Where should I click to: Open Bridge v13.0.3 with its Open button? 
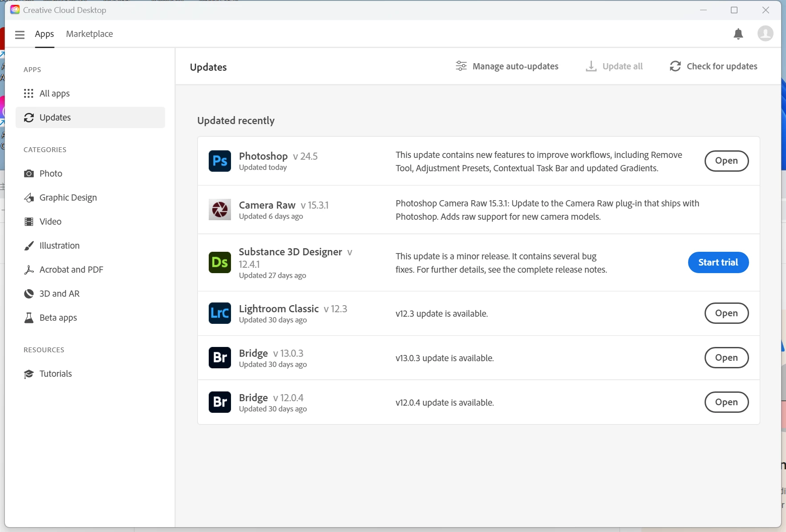(726, 358)
